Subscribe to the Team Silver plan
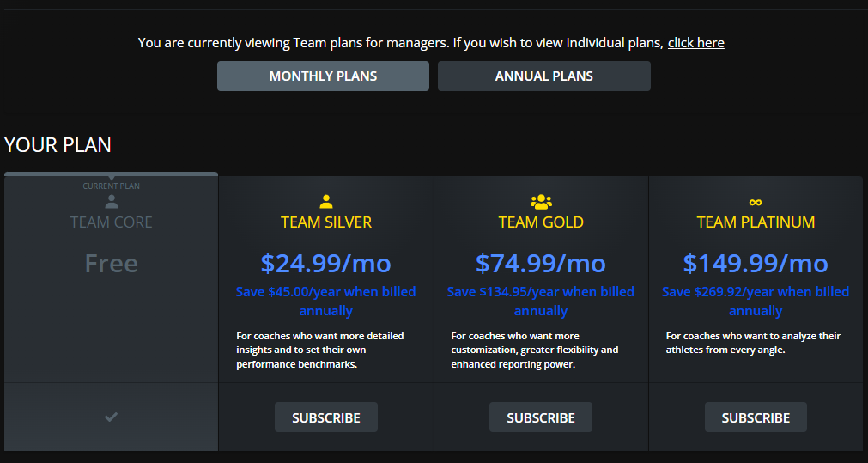 [x=326, y=417]
